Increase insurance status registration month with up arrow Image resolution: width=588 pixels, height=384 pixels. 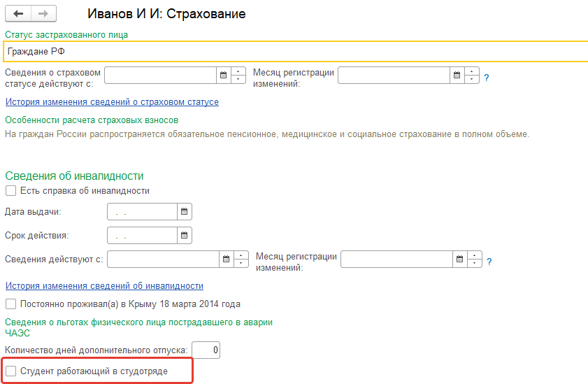tap(472, 71)
